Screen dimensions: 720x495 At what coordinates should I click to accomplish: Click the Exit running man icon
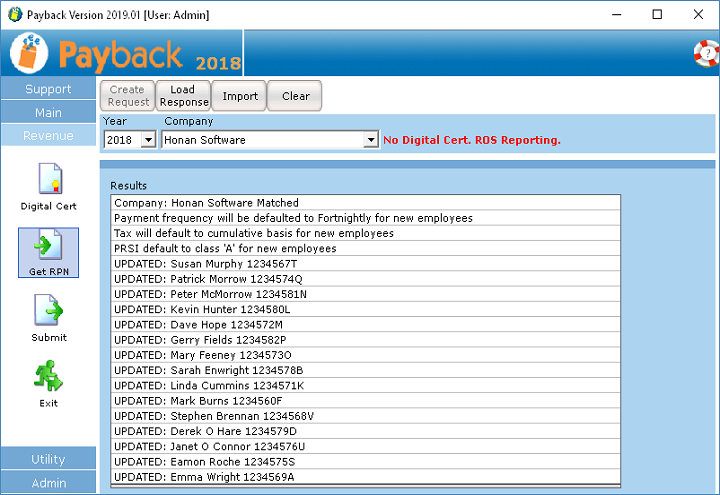pyautogui.click(x=48, y=378)
